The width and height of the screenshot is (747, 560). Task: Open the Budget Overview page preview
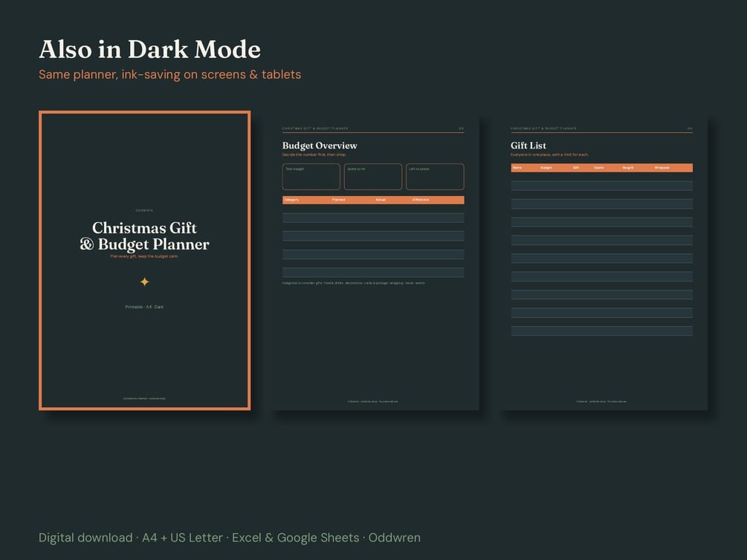click(373, 264)
